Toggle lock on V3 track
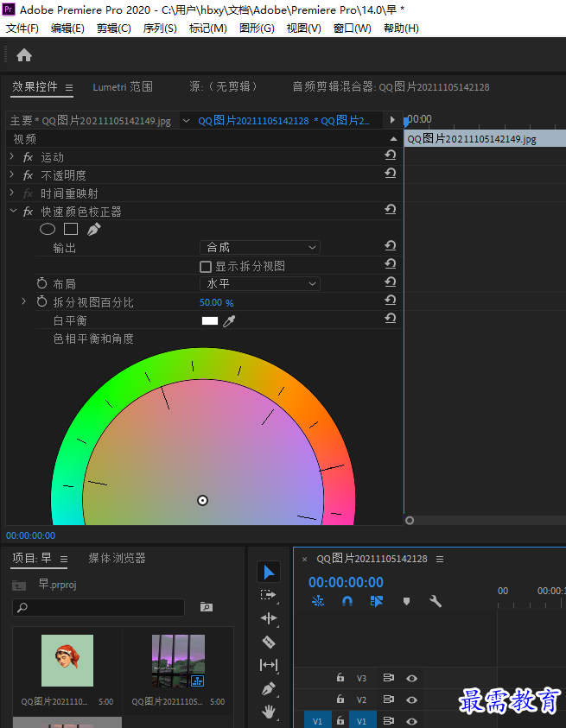 coord(340,677)
